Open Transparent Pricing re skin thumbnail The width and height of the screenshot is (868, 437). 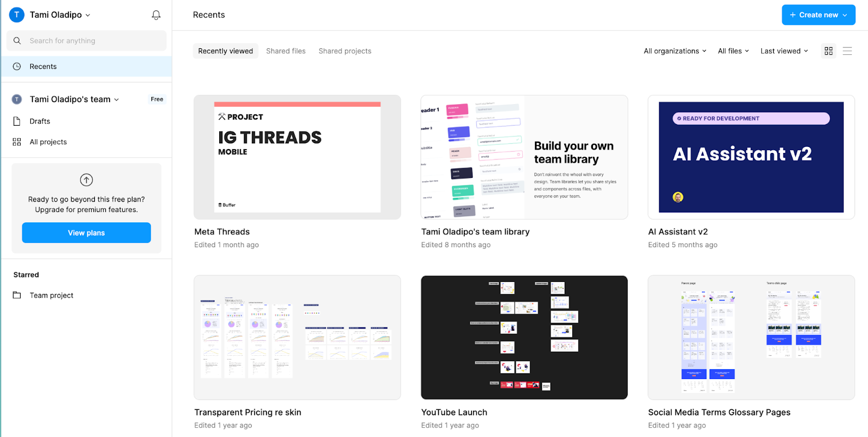tap(297, 337)
